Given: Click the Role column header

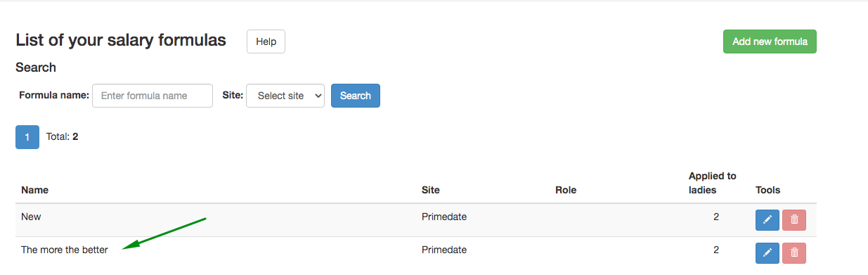Looking at the screenshot, I should pos(566,190).
